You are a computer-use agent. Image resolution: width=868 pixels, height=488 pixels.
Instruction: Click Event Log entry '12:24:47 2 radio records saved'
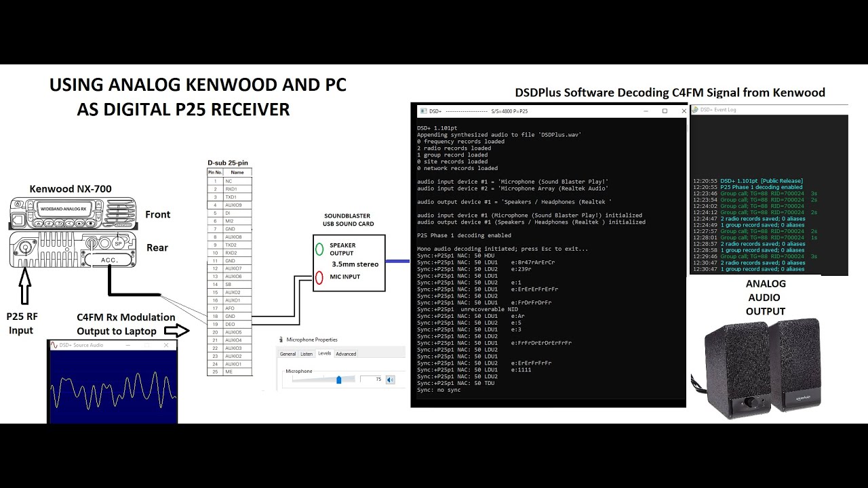[749, 218]
